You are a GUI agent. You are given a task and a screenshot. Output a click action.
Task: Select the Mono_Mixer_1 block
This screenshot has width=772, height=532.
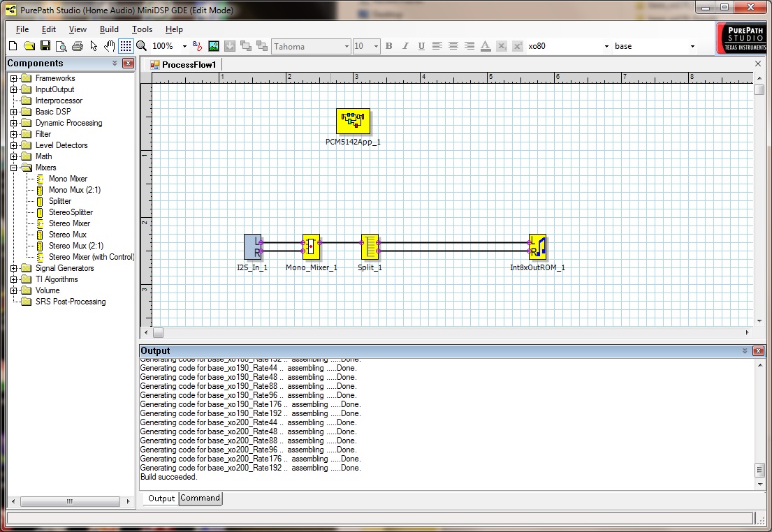311,247
